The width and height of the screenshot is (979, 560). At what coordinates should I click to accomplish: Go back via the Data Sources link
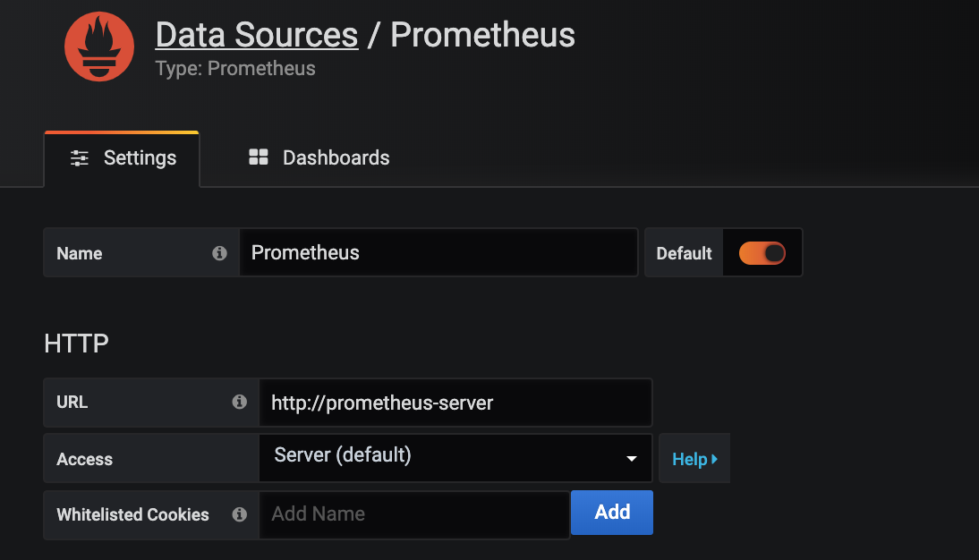point(257,35)
